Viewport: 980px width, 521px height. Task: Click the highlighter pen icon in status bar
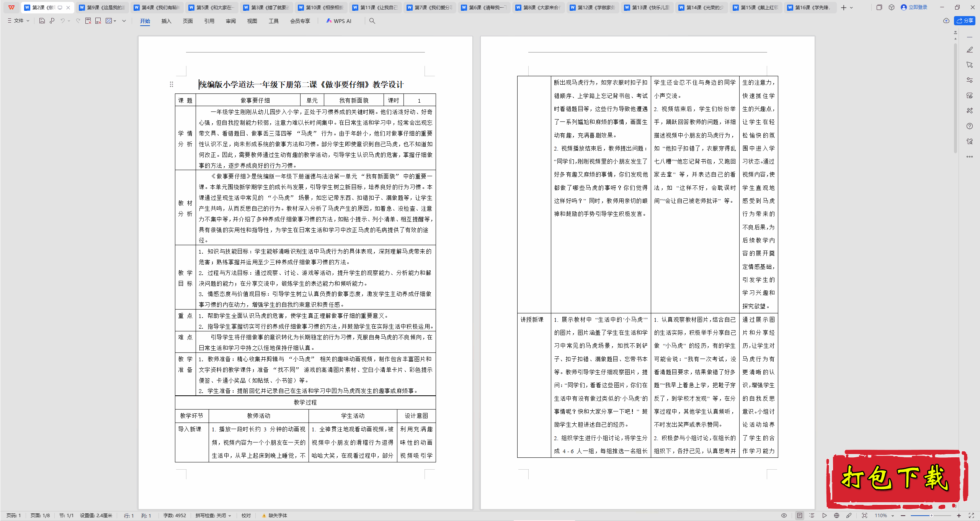pos(849,516)
